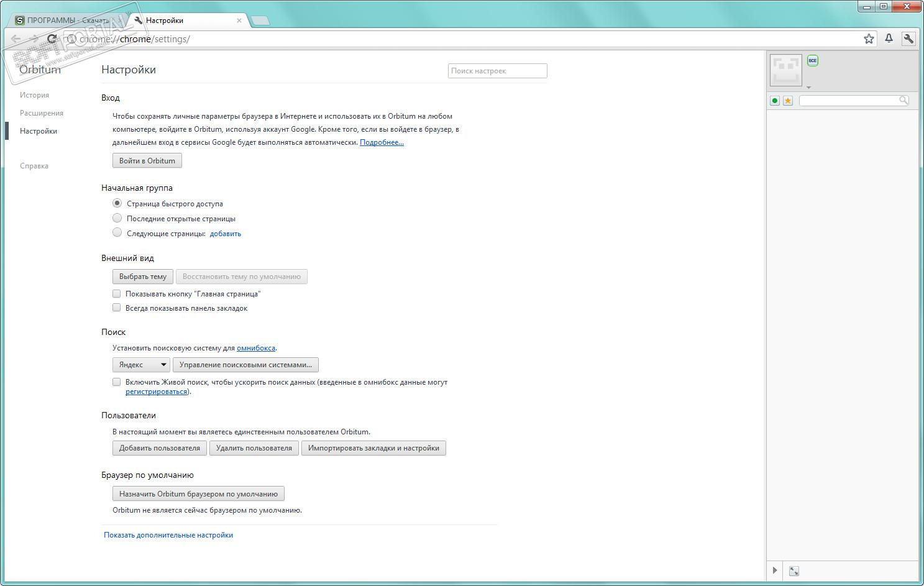Image resolution: width=924 pixels, height=586 pixels.
Task: Collapse the chat sidebar with the triangle arrow
Action: (775, 570)
